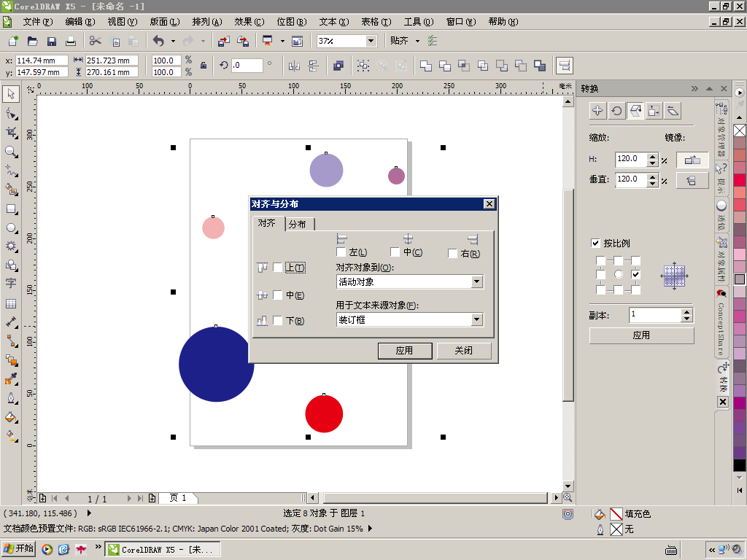Click the Save icon

52,41
